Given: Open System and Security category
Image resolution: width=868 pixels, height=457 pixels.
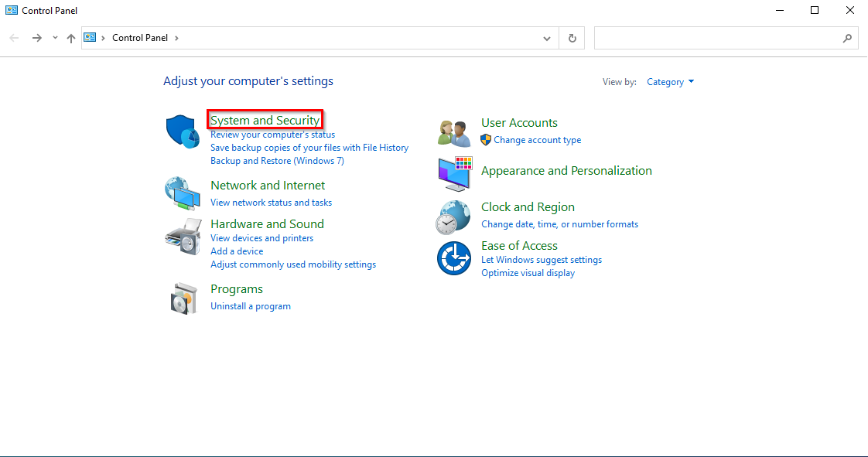Looking at the screenshot, I should [265, 120].
